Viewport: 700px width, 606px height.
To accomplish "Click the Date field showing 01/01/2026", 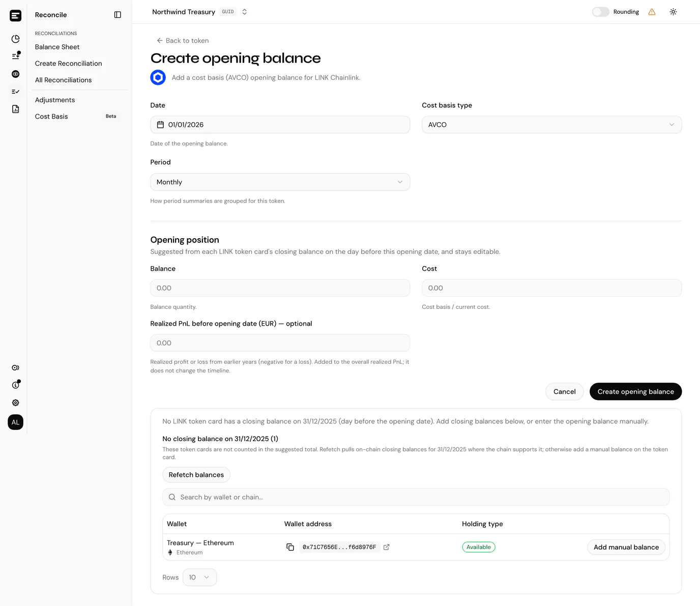I will [280, 125].
